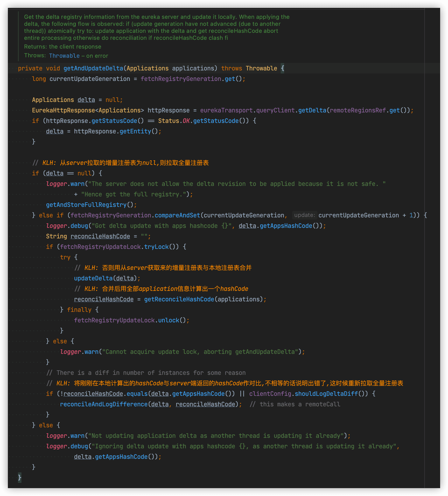
Task: Click the 'Returns: the client response' doc line
Action: 63,47
